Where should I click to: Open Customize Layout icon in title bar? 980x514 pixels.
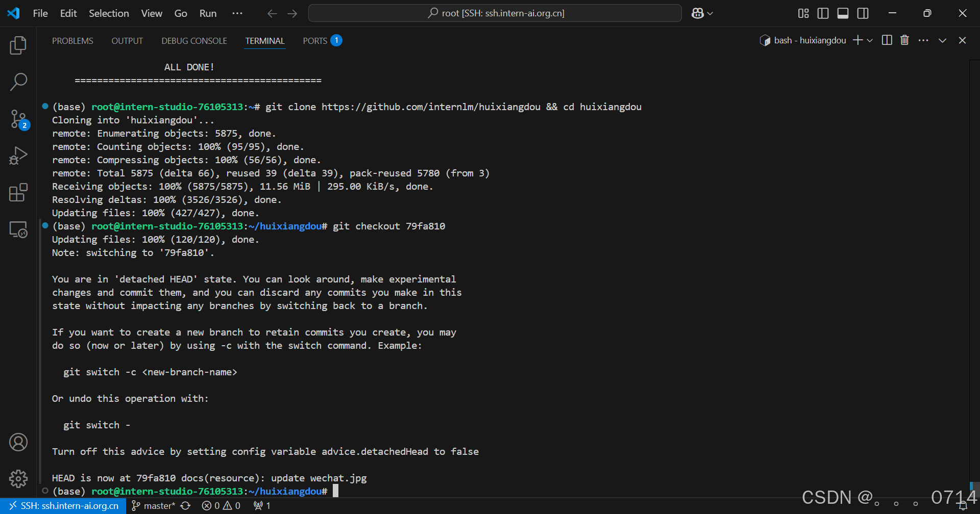pos(803,13)
